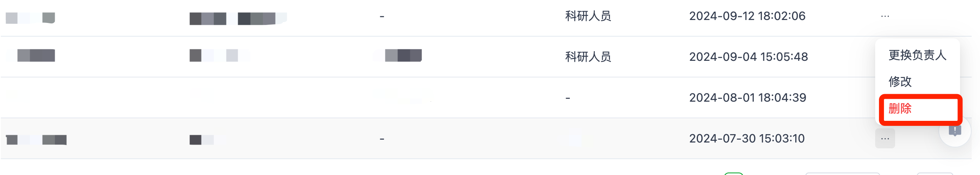Select the blurred first-column name in 2024-07-30 row

pos(37,140)
